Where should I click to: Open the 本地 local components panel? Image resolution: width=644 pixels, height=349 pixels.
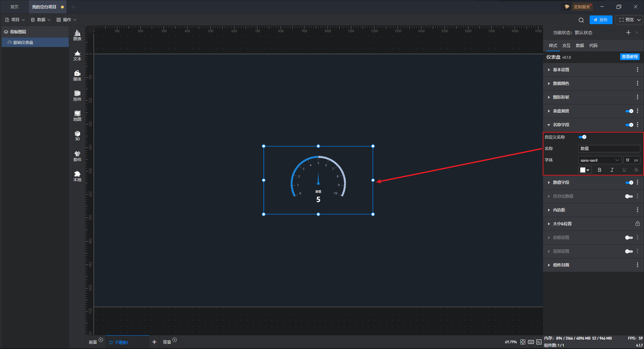click(x=77, y=176)
